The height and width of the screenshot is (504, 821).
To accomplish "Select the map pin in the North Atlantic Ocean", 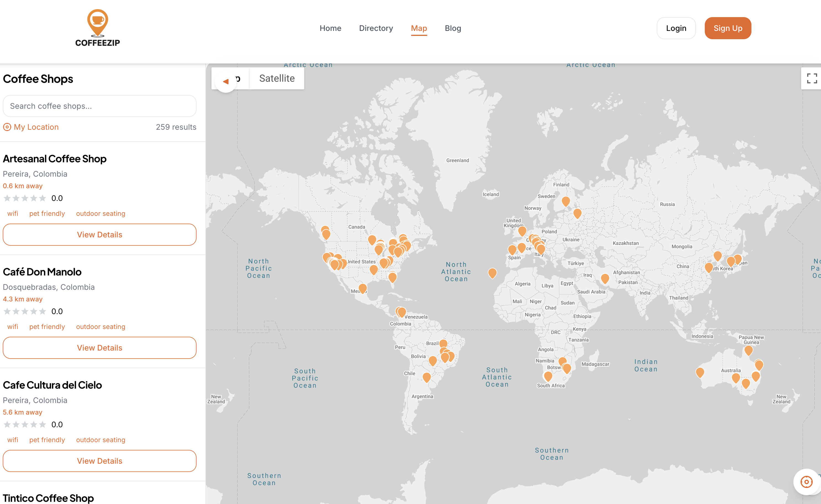I will [x=492, y=273].
